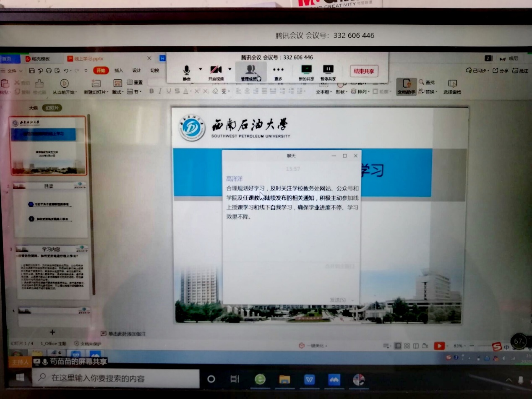This screenshot has width=532, height=399.
Task: Select slide 3 学习内容 thumbnail
Action: point(52,272)
